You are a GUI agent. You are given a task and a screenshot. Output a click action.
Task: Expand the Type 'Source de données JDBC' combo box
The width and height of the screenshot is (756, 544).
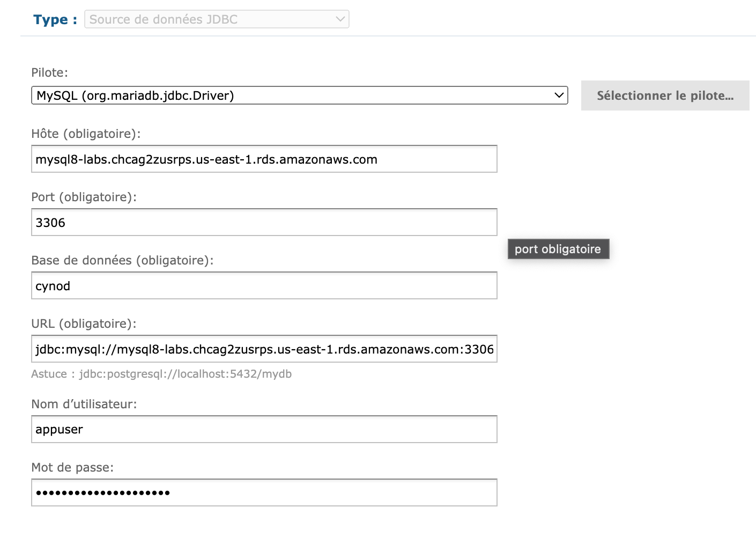tap(217, 19)
